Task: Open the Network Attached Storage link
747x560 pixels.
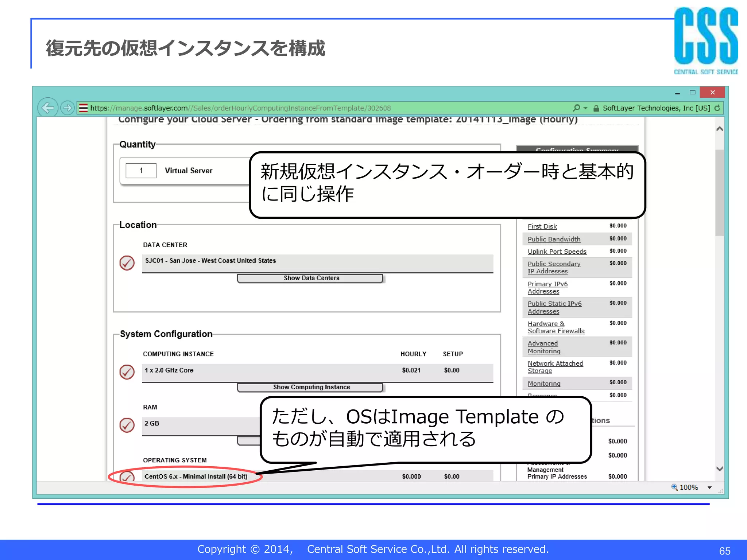Action: (x=555, y=367)
